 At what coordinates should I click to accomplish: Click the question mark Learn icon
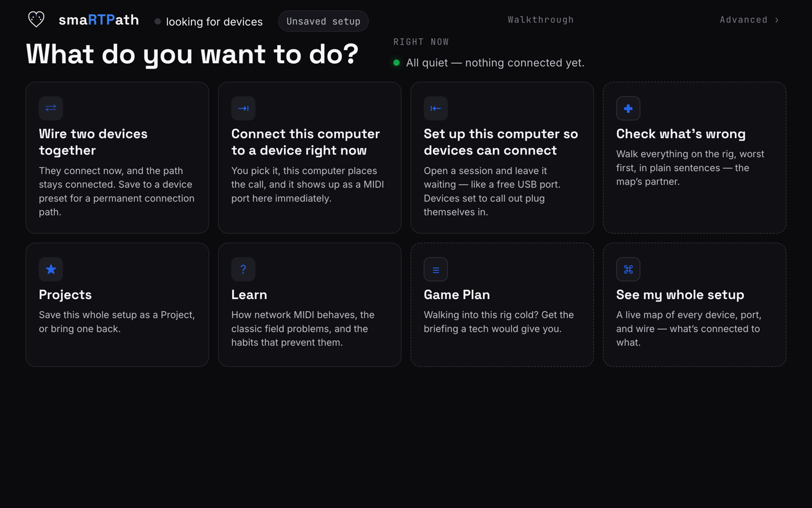243,269
